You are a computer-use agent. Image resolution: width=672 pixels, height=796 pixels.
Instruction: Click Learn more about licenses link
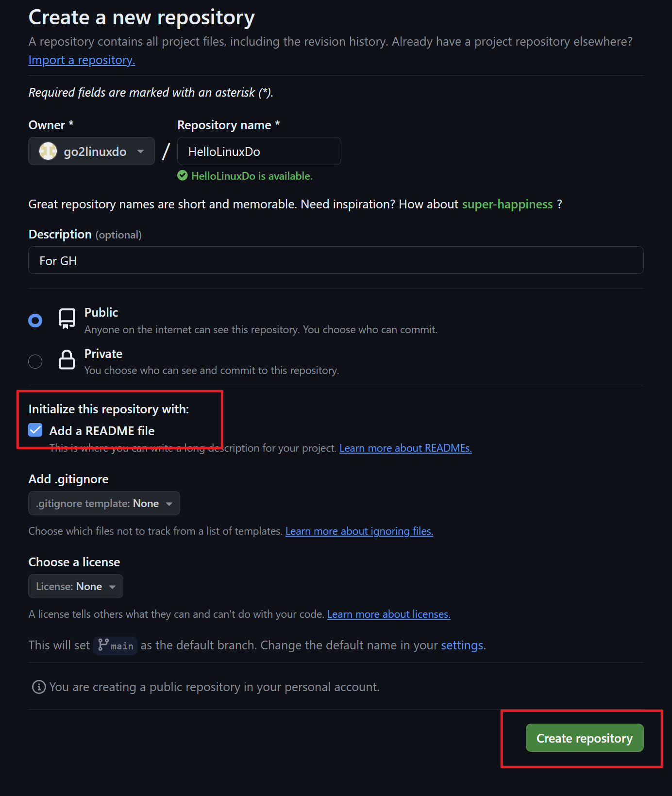(389, 614)
